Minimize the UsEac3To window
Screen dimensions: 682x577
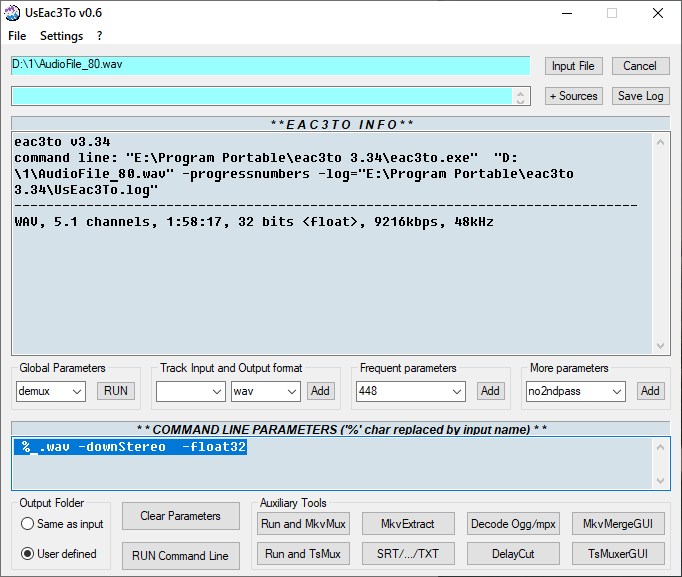[567, 13]
